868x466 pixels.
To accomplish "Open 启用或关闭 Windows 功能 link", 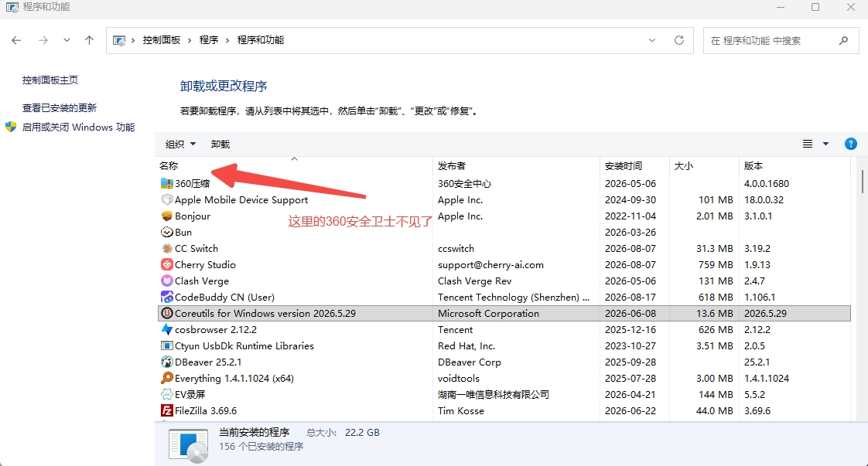I will click(x=78, y=127).
